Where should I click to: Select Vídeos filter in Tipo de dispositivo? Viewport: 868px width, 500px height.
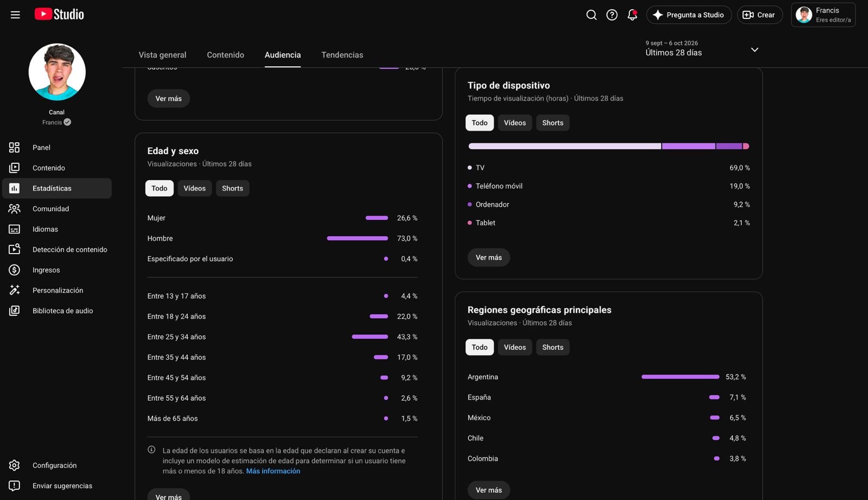pos(515,123)
